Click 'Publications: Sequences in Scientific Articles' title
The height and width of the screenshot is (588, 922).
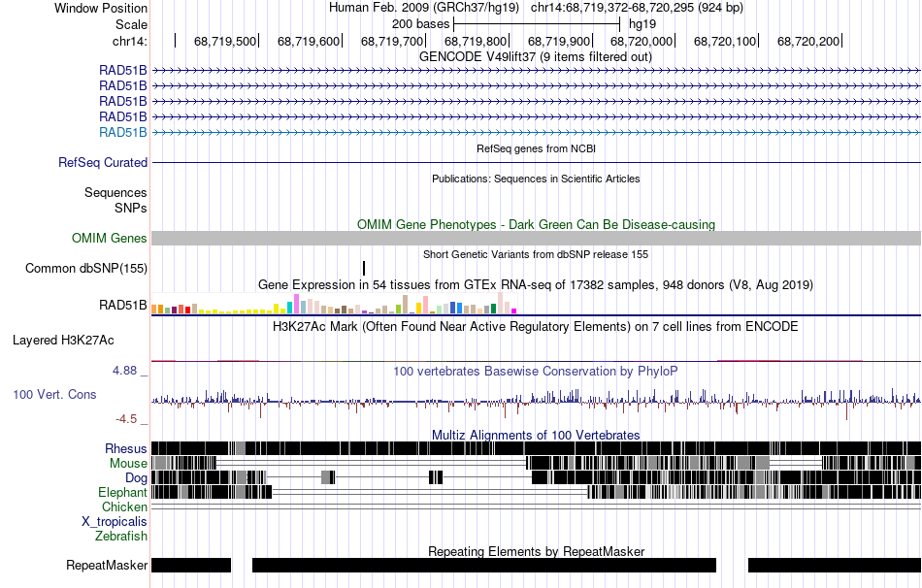point(536,179)
